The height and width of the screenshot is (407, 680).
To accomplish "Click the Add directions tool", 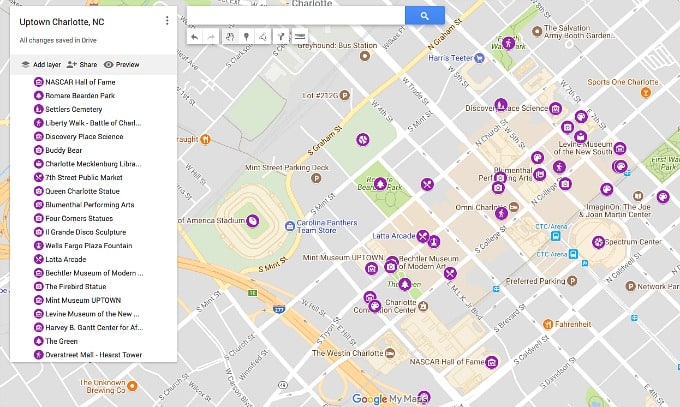I will [280, 37].
